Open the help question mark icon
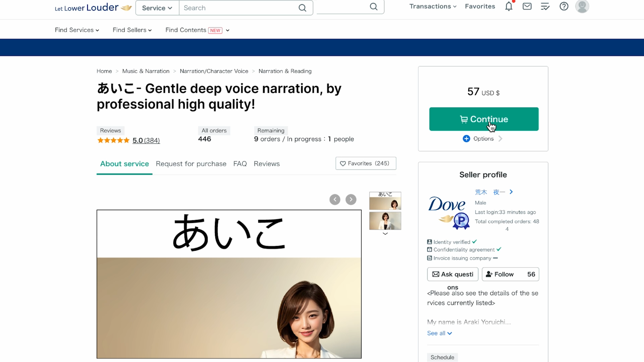The height and width of the screenshot is (362, 644). [564, 6]
